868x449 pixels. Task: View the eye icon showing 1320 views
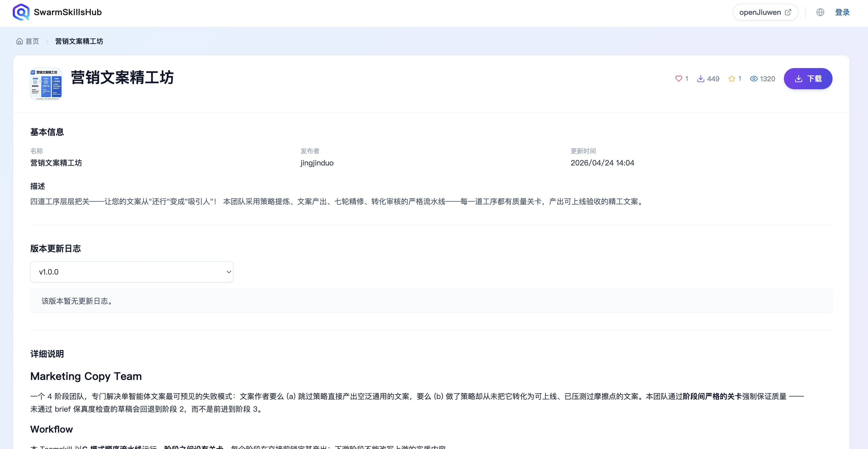pos(754,79)
